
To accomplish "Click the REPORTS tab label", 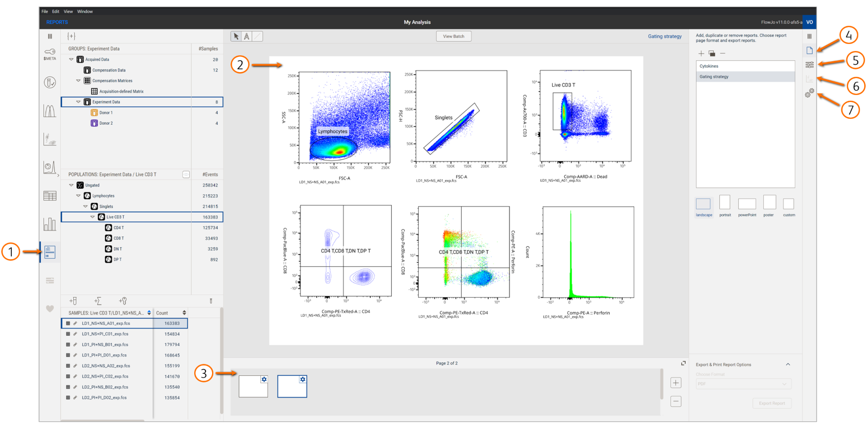I will 57,22.
